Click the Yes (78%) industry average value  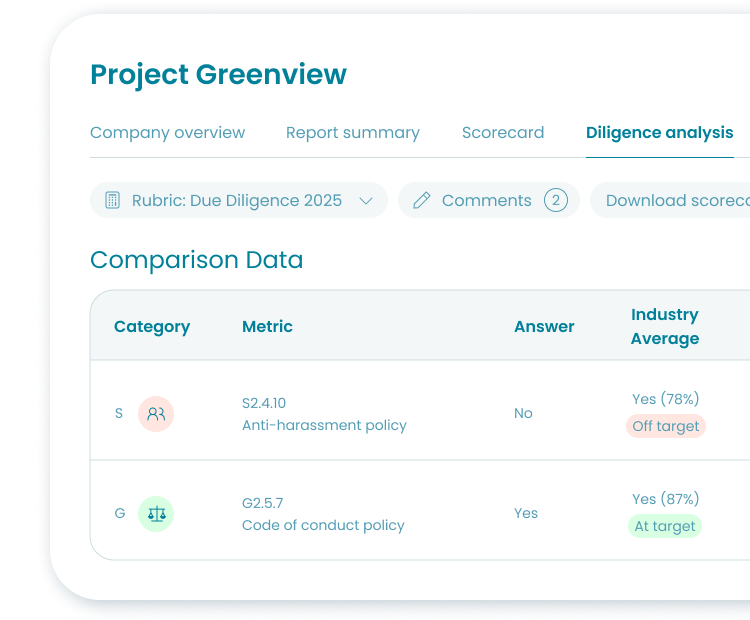pos(666,399)
